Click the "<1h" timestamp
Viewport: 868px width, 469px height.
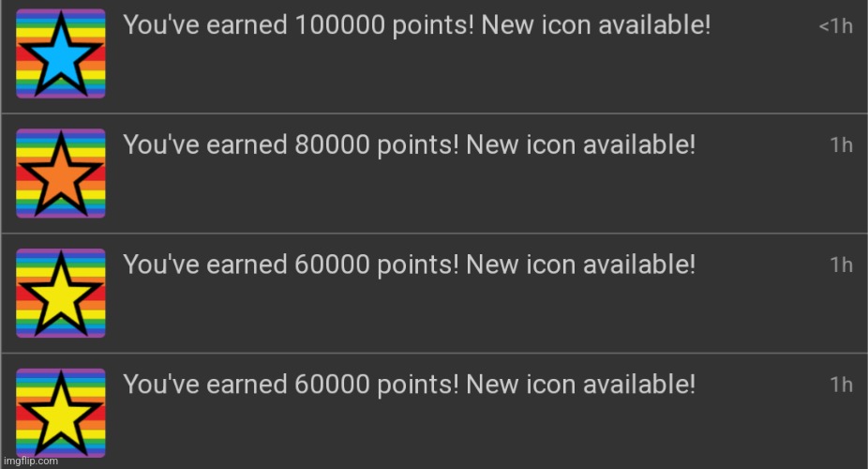pos(835,26)
